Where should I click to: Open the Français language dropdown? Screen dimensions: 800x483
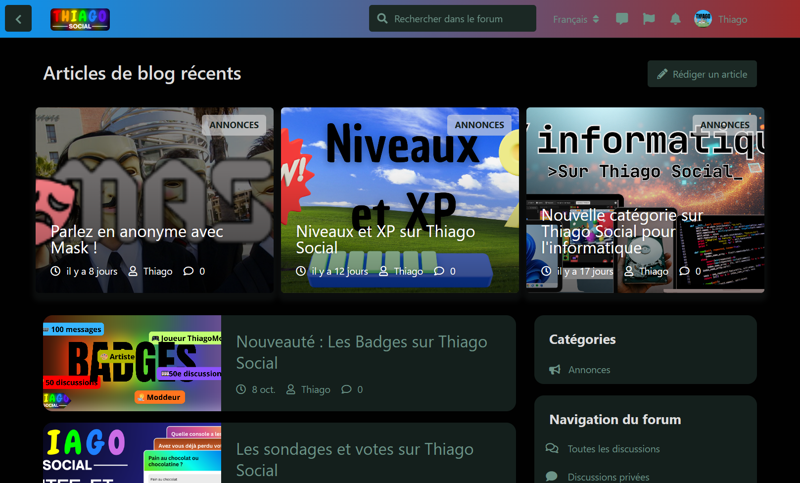(576, 19)
